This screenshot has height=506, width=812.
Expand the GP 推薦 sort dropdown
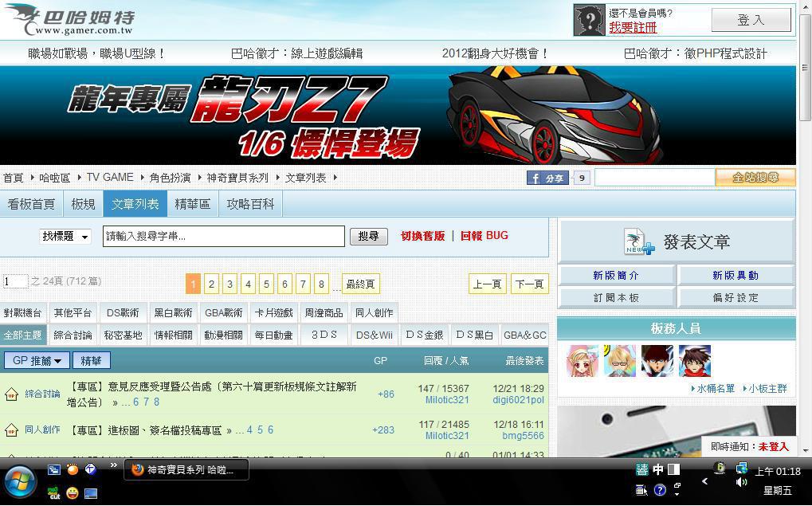[x=37, y=360]
